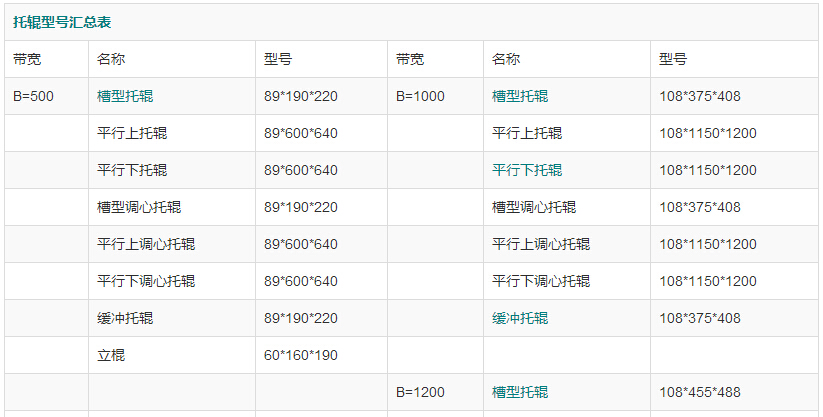
Task: Select the B=1000 belt width cell
Action: [420, 97]
